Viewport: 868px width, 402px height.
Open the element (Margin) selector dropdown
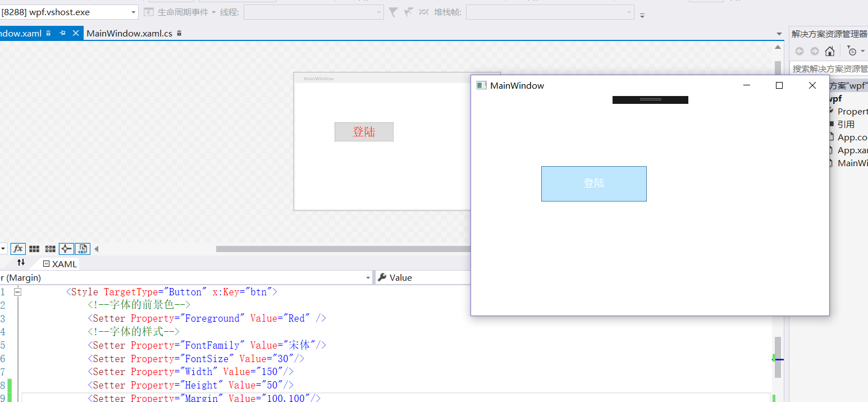[x=368, y=277]
